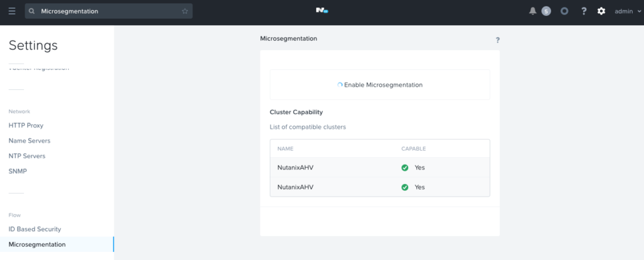Open the settings gear icon
Viewport: 644px width, 260px height.
601,11
